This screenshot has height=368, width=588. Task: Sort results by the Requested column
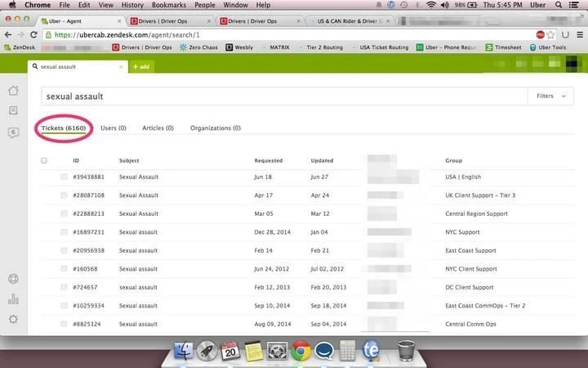pyautogui.click(x=268, y=160)
